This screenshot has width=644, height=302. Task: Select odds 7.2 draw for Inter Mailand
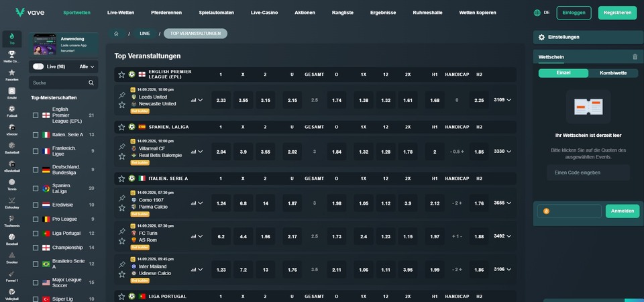point(243,270)
